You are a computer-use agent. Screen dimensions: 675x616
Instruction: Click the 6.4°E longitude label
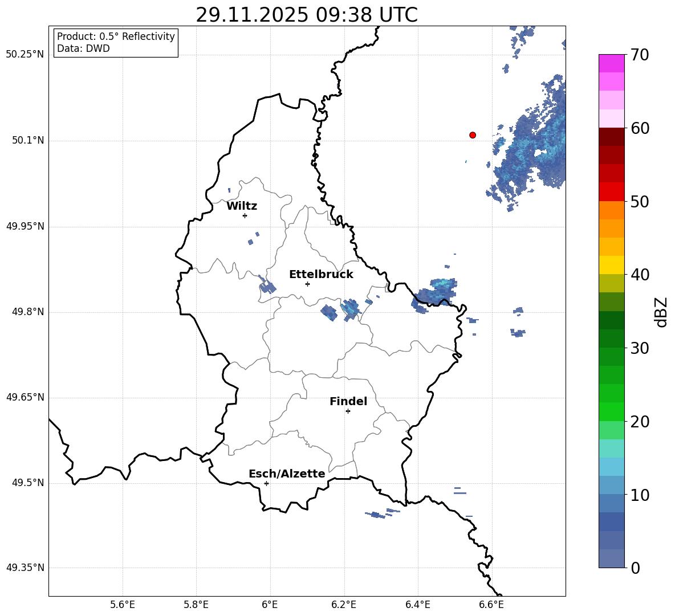[x=417, y=605]
